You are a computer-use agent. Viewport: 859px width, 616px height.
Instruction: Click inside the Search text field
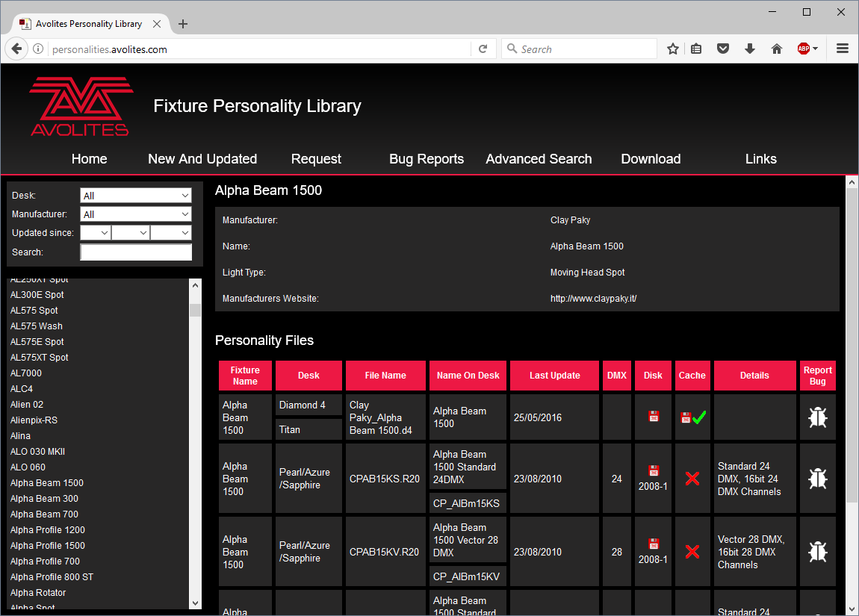pos(135,252)
